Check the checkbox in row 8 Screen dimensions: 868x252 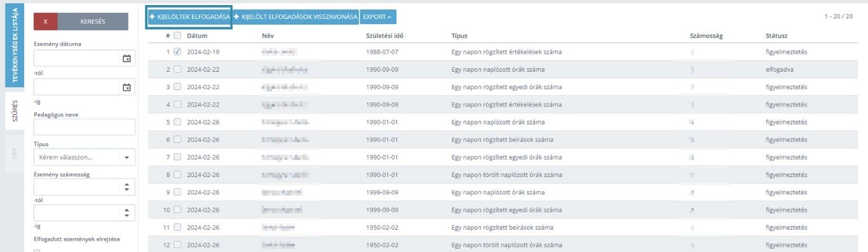click(x=177, y=175)
